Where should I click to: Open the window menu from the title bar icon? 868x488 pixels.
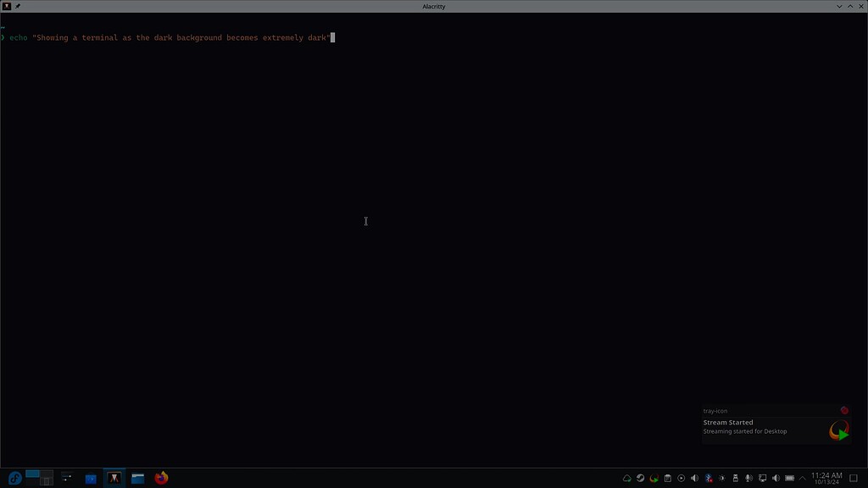tap(6, 6)
